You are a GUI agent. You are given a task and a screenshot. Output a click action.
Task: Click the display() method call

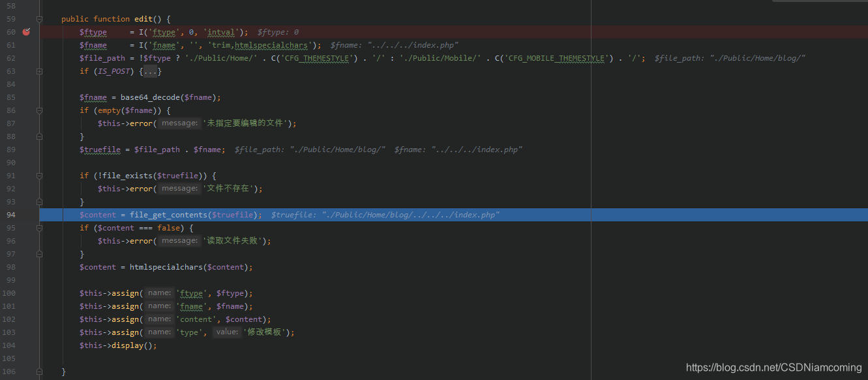pos(127,345)
